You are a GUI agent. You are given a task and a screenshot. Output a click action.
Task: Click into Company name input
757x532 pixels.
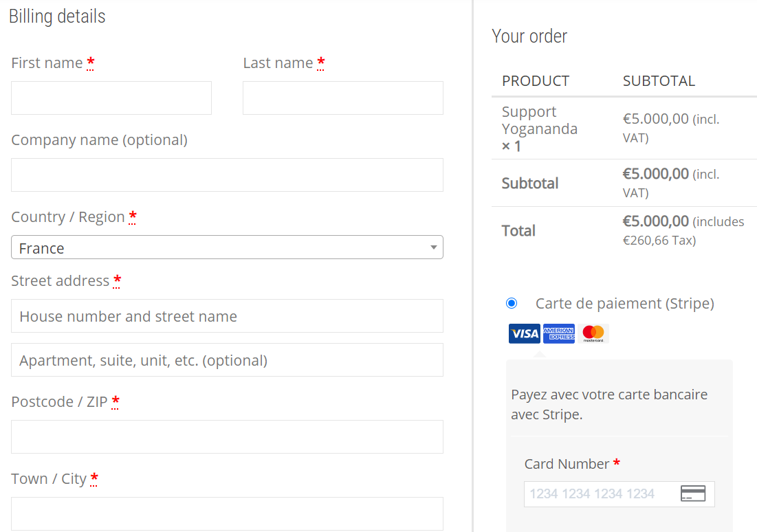coord(227,175)
